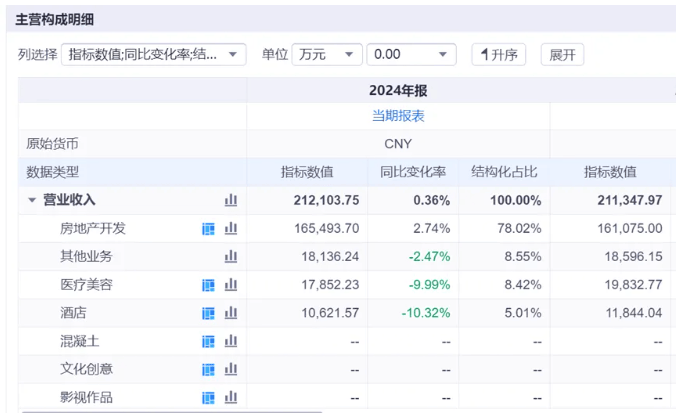Viewport: 680px width, 416px height.
Task: Collapse the 营业收入 tree row
Action: 32,200
